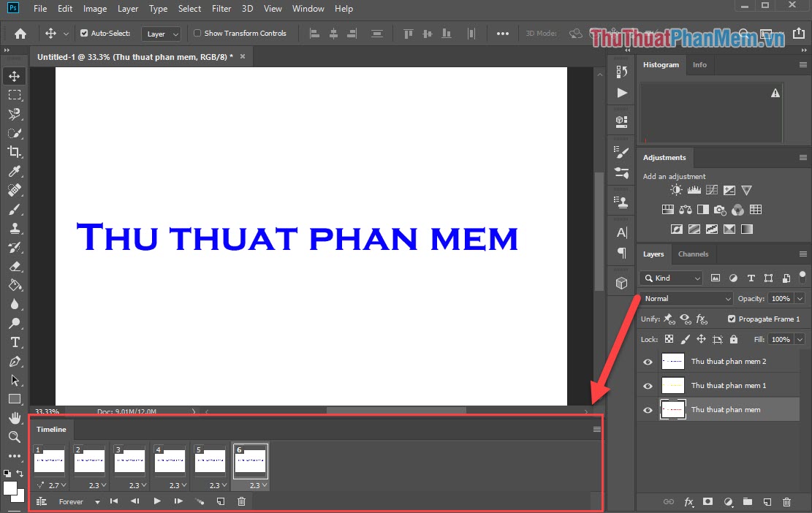Add a layer mask to the selected layer

(707, 502)
